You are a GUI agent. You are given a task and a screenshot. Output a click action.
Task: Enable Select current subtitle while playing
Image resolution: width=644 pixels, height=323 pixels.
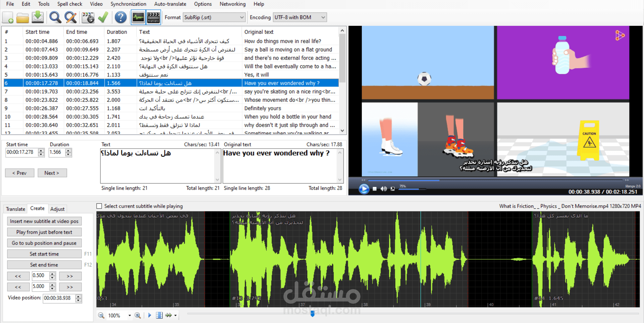coord(99,206)
